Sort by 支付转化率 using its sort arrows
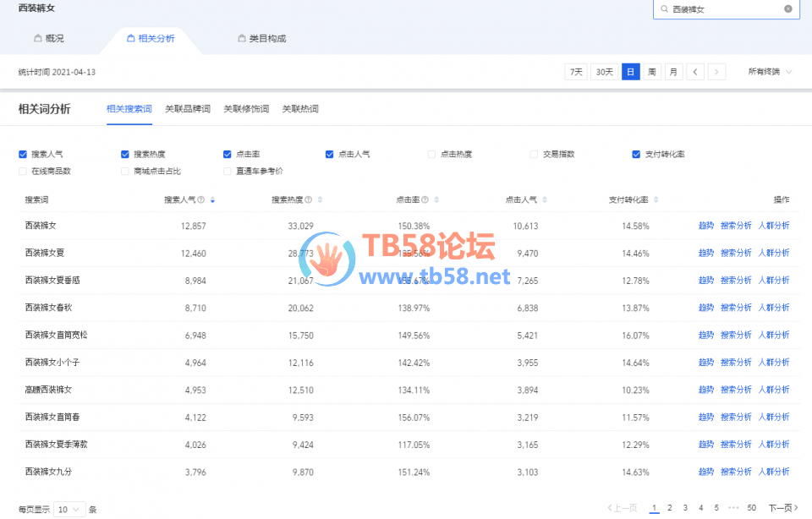812x519 pixels. point(656,199)
